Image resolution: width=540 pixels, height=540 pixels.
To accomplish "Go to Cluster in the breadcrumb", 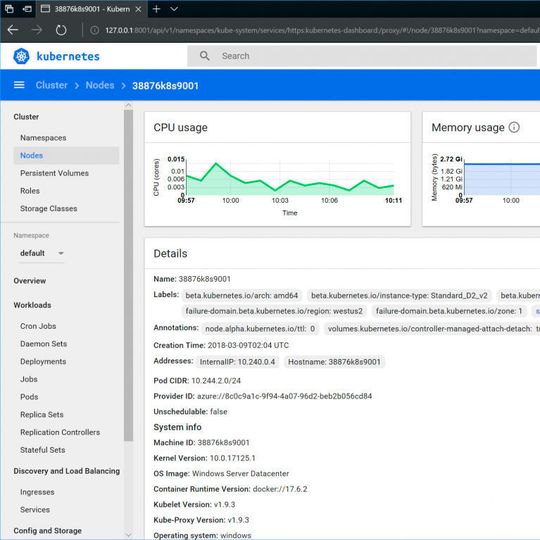I will 52,85.
